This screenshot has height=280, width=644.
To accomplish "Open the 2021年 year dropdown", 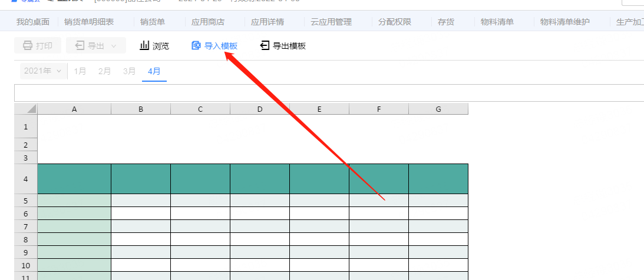I will tap(44, 71).
